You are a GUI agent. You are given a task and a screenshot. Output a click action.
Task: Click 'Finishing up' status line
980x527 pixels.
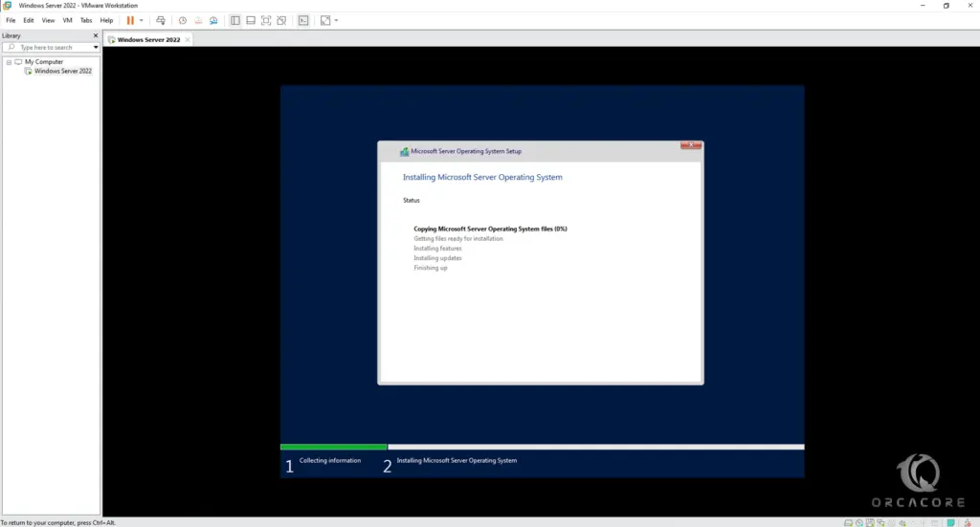click(431, 268)
